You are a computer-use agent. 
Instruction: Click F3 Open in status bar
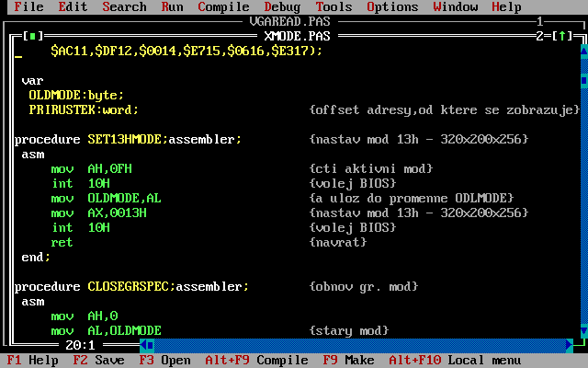click(165, 361)
